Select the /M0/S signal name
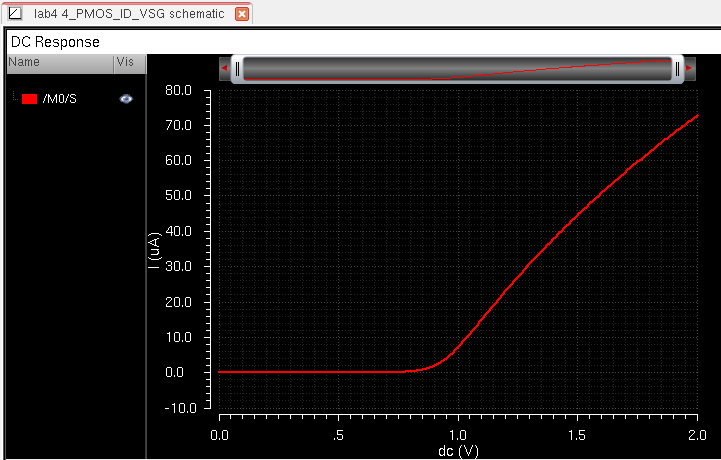Screen dimensions: 721x460 pos(59,99)
